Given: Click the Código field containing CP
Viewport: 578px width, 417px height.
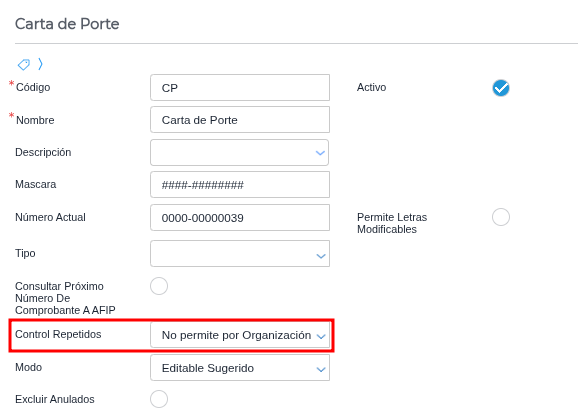Looking at the screenshot, I should click(x=240, y=87).
